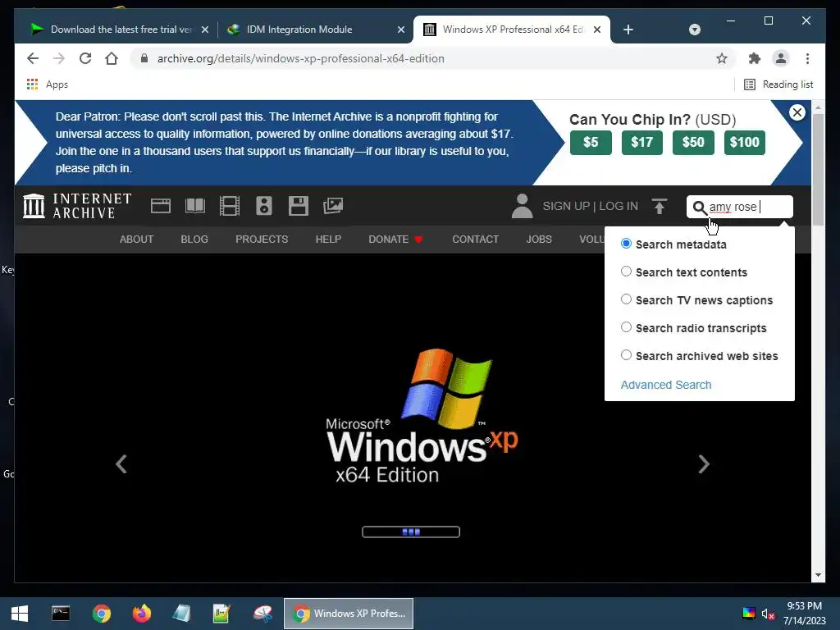Go back with the browser back arrow
The image size is (840, 630).
click(x=33, y=58)
